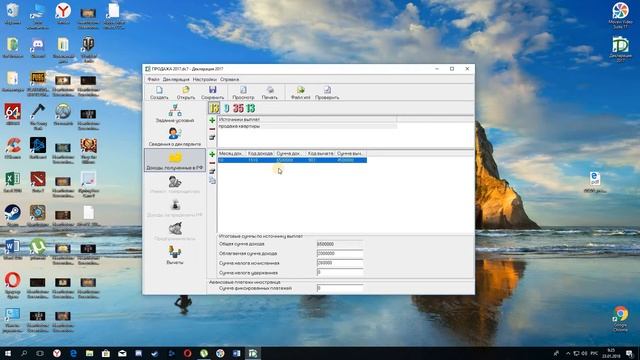Screen dimensions: 640x360
Task: Add an income row with green plus
Action: click(x=212, y=154)
